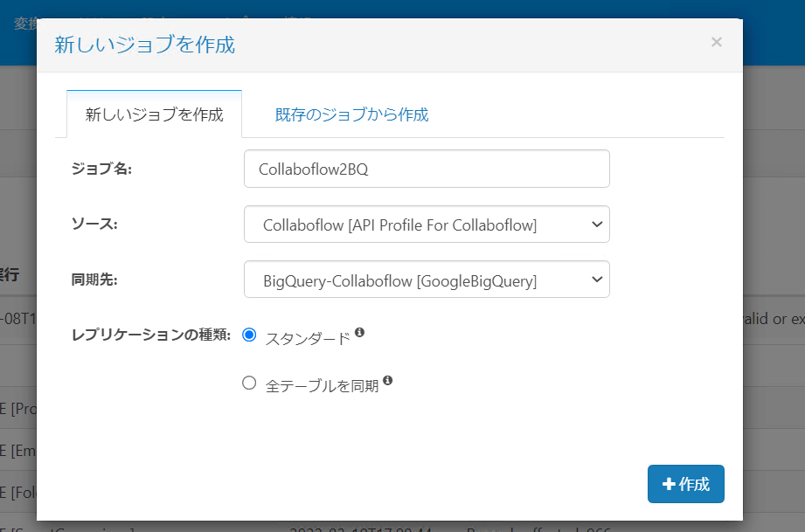Open the 既存のジョブから作成 tab
This screenshot has height=532, width=805.
pyautogui.click(x=351, y=114)
